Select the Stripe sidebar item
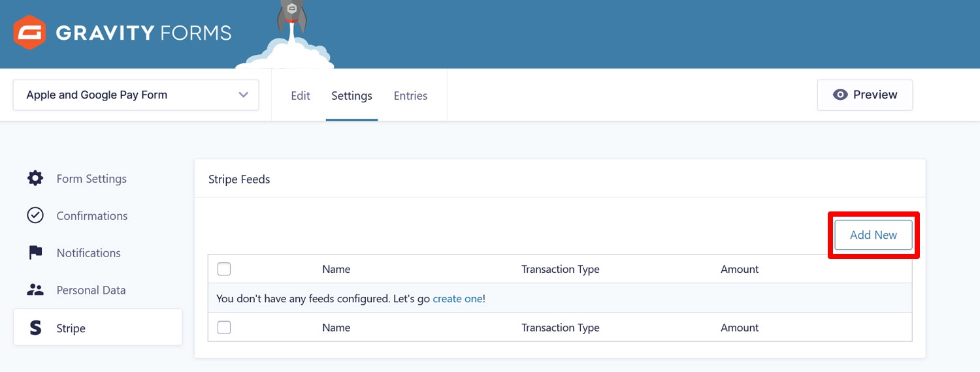This screenshot has height=372, width=980. [x=98, y=328]
